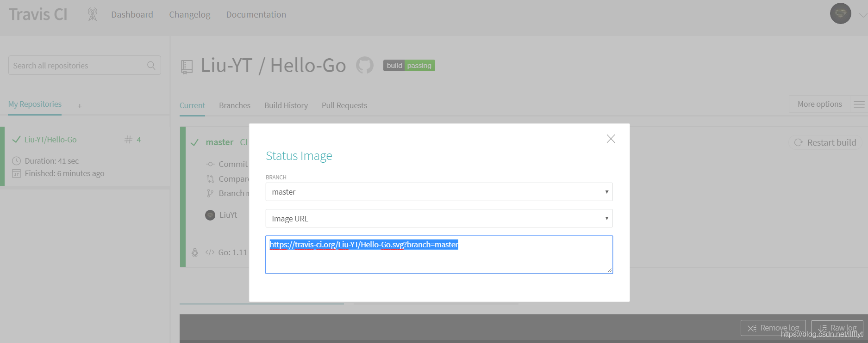Click the compare icon

(x=210, y=179)
